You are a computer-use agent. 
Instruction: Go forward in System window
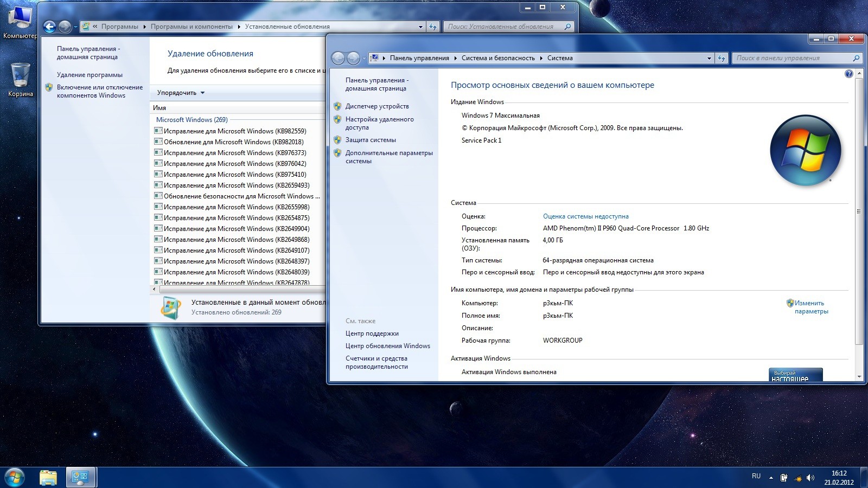coord(353,58)
